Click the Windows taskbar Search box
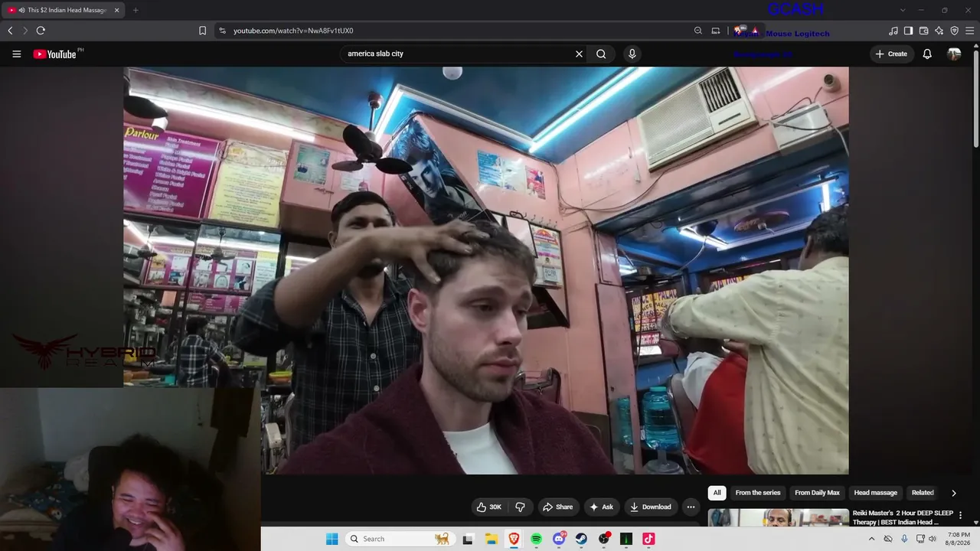Screen dimensions: 980x551 400,539
